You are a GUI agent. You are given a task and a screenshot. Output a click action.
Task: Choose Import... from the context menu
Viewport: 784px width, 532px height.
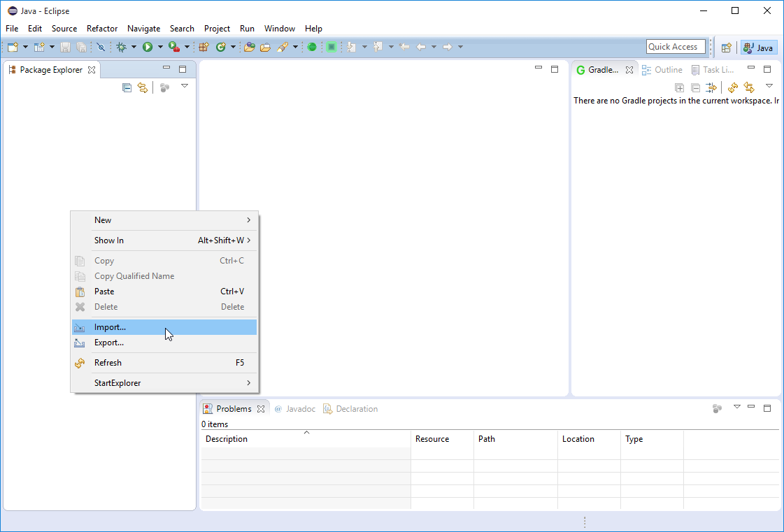[111, 327]
